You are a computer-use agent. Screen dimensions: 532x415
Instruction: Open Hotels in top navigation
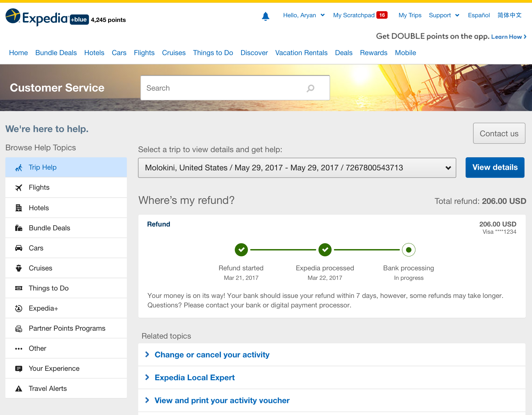(94, 53)
